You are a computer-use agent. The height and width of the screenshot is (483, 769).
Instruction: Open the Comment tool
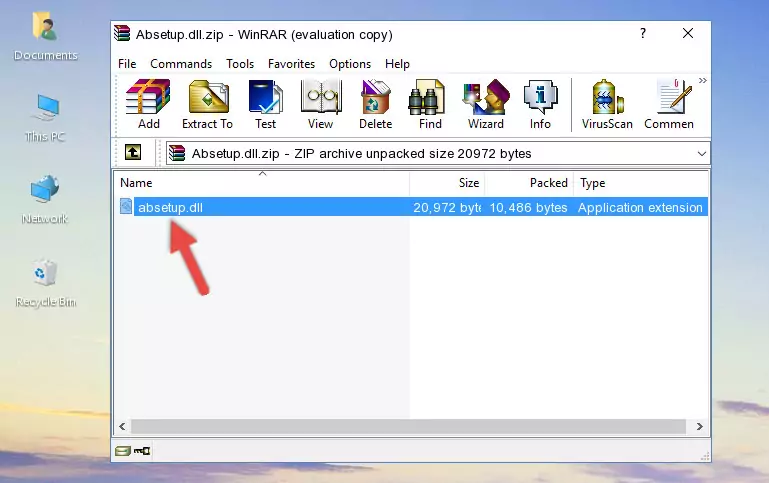(x=669, y=104)
